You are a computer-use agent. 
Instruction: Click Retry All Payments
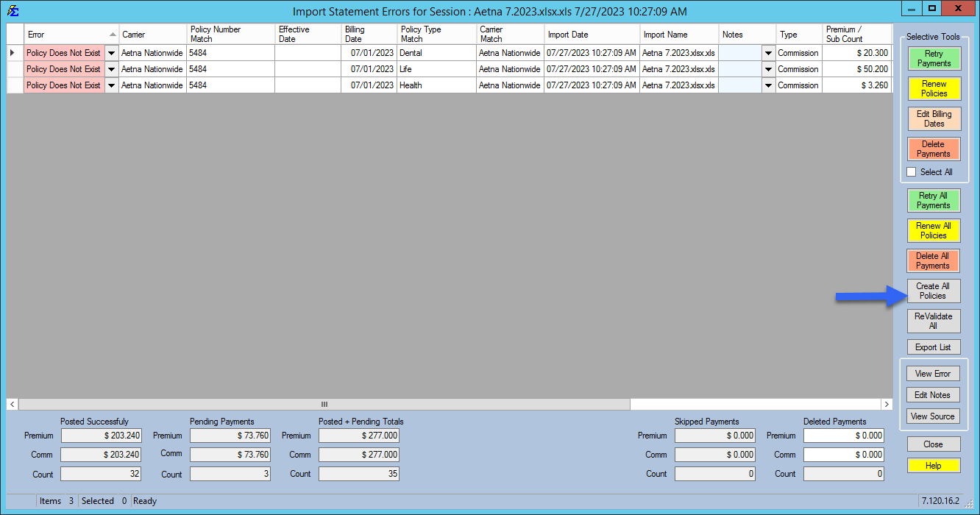point(934,200)
